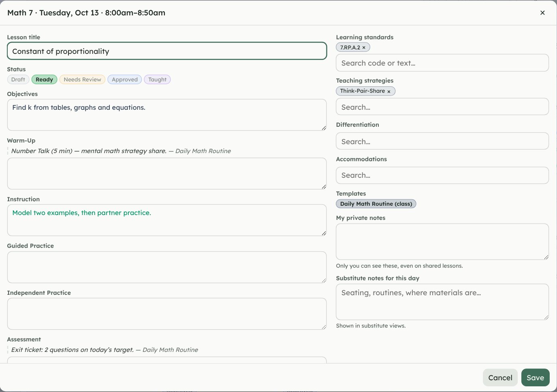Focus the Independent Practice text area
Screen dimensions: 557x392
pyautogui.click(x=167, y=314)
